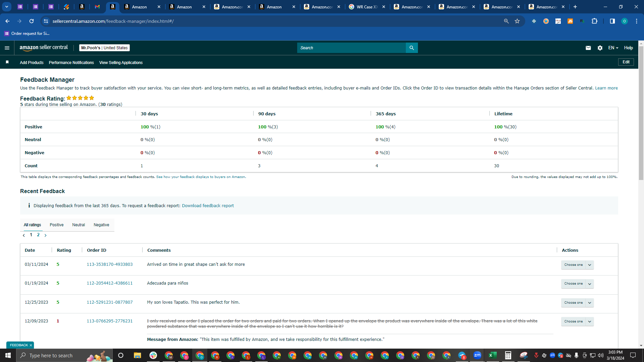
Task: Click the Windows taskbar search box
Action: pos(64,355)
